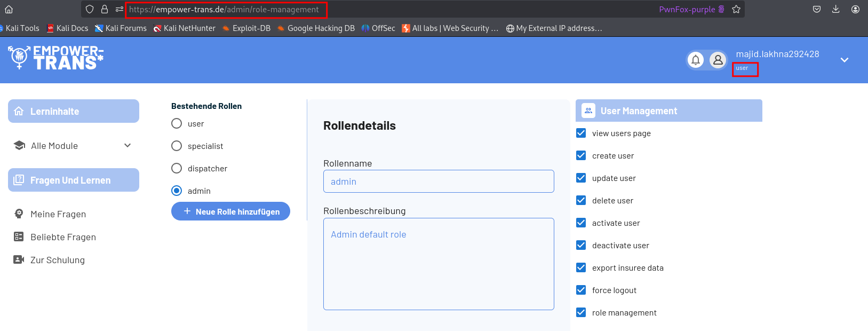Open Kali NetHunter bookmark
Screen dimensions: 868x331
click(185, 28)
